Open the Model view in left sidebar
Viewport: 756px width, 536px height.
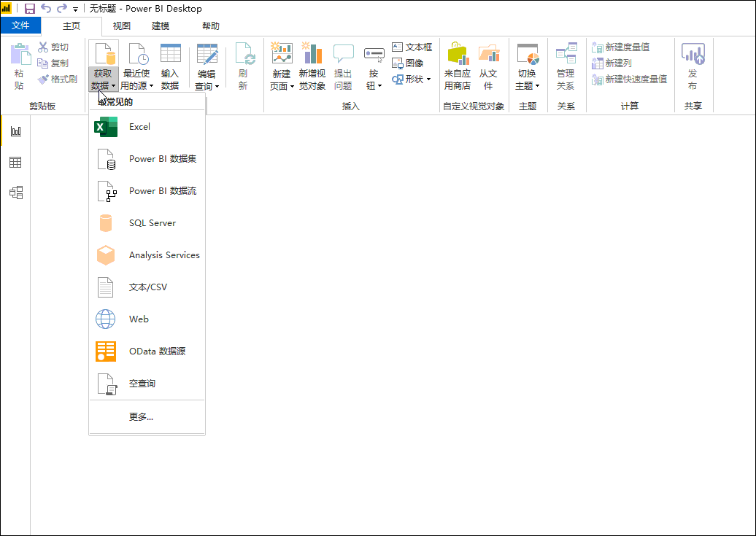click(x=16, y=193)
